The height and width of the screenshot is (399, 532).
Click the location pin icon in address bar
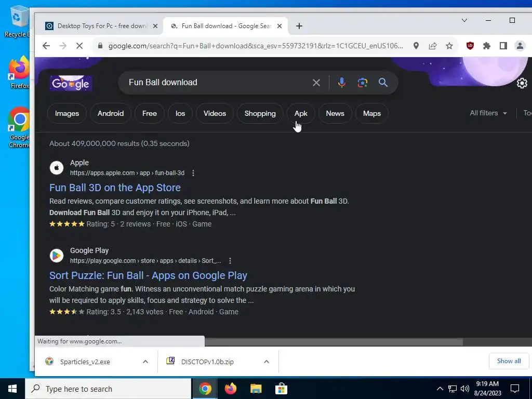416,46
